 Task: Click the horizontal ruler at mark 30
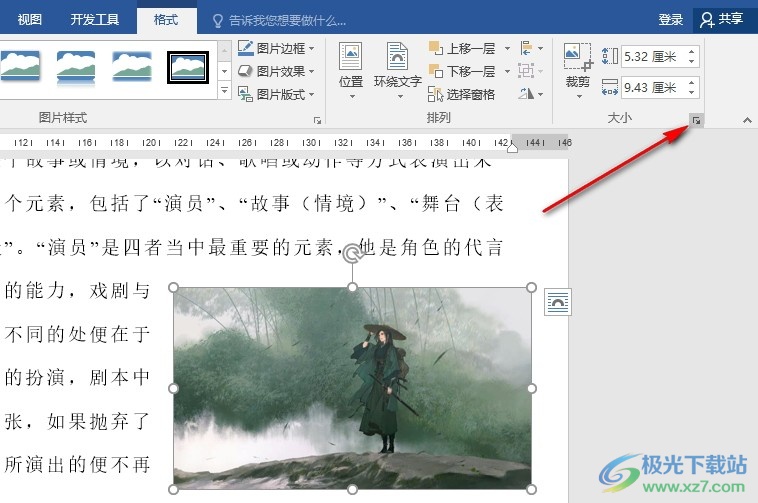pos(310,143)
